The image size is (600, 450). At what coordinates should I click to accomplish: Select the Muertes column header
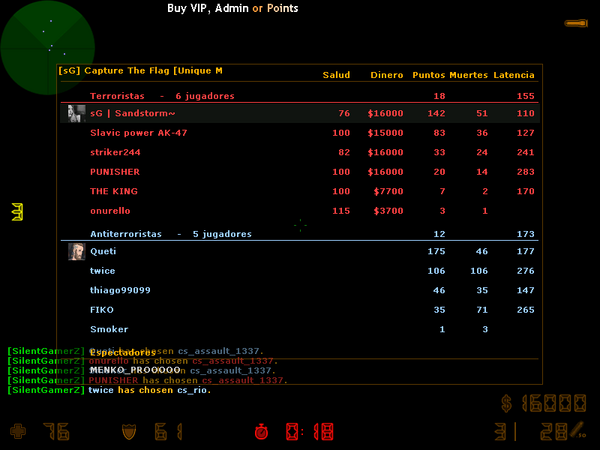[468, 75]
